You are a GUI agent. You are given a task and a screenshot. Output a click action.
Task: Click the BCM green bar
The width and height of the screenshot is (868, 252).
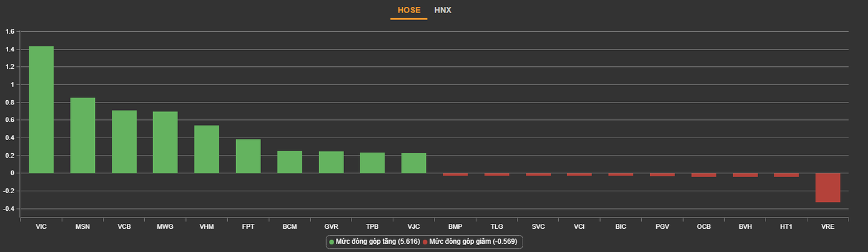pyautogui.click(x=290, y=162)
